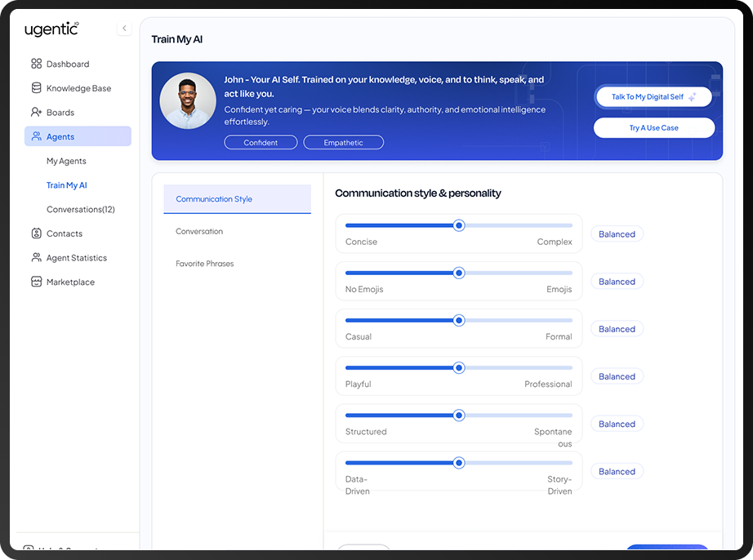The width and height of the screenshot is (753, 560).
Task: Click the 'Concise' label
Action: (x=361, y=242)
